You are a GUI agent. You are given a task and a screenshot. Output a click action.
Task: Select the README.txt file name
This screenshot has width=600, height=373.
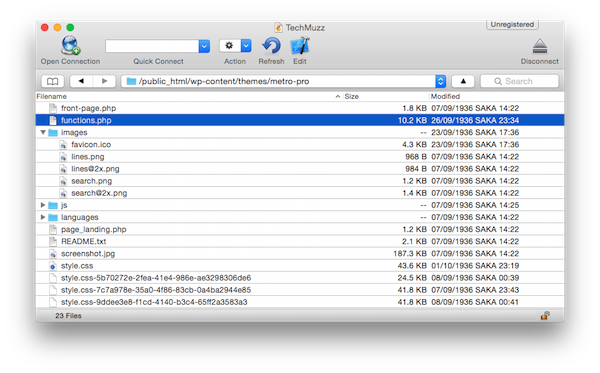click(83, 241)
